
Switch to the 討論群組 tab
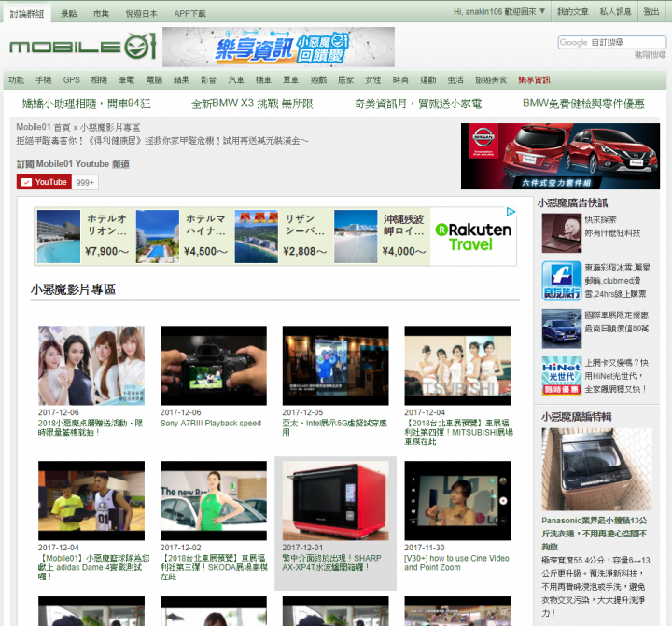pyautogui.click(x=27, y=14)
